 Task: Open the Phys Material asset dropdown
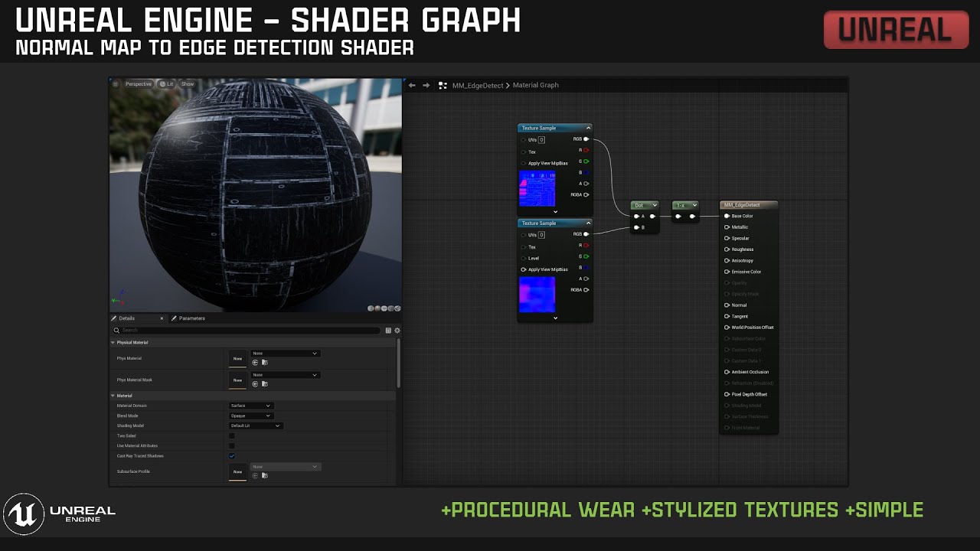click(x=285, y=354)
